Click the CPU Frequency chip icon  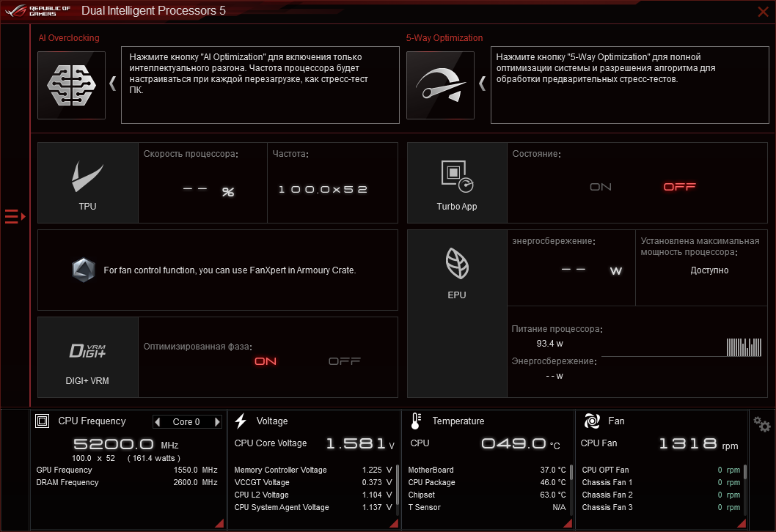tap(42, 421)
